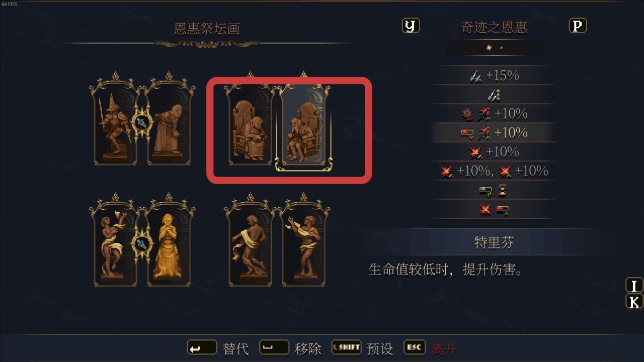Viewport: 644px width, 362px height.
Task: Select the hourglass resonance bonus row
Action: [x=494, y=191]
